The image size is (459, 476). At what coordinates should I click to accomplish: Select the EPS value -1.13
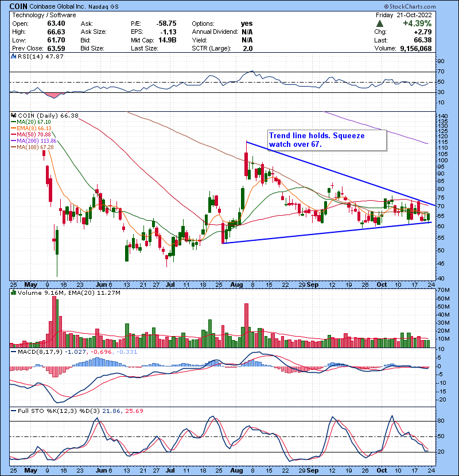click(168, 32)
